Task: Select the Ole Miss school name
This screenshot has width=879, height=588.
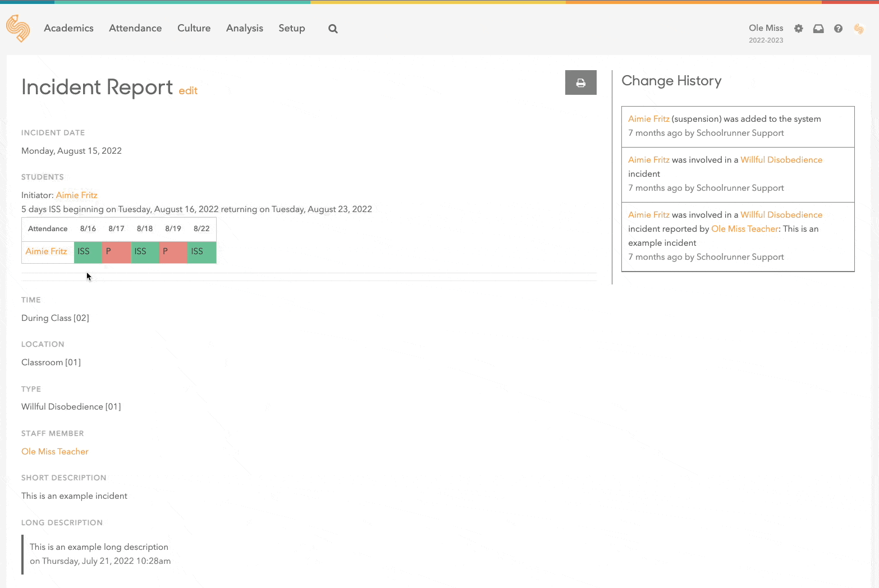Action: (766, 28)
